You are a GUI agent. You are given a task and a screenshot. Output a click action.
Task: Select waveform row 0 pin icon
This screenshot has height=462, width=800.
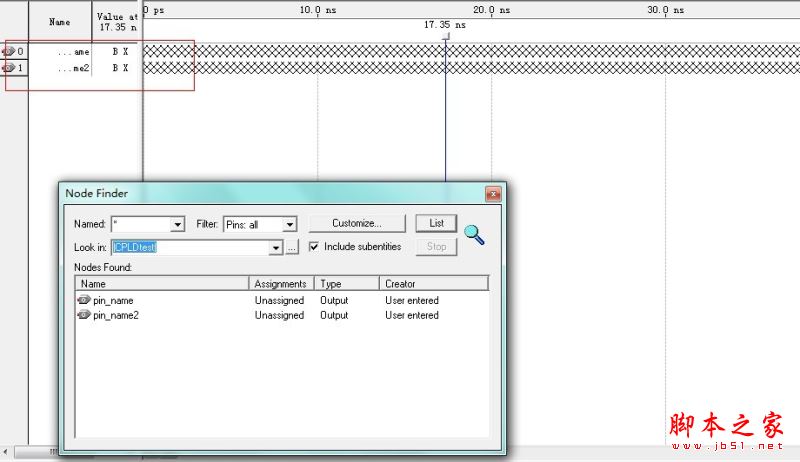[x=8, y=51]
